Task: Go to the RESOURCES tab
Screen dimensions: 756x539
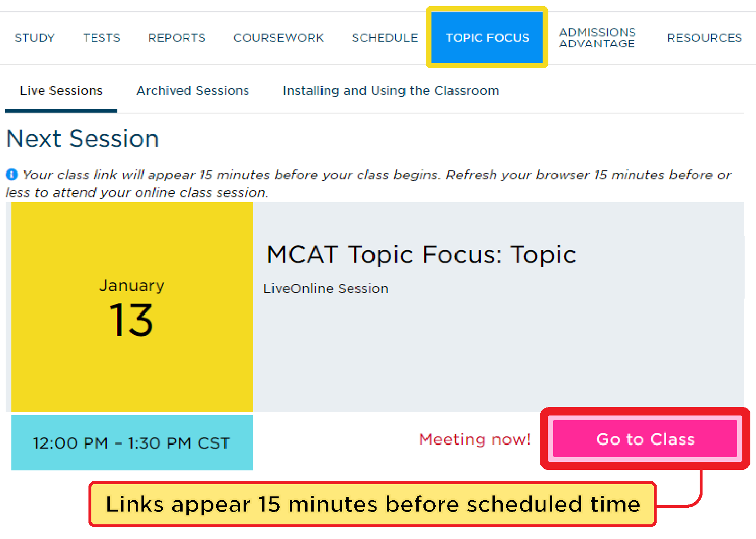Action: [704, 37]
